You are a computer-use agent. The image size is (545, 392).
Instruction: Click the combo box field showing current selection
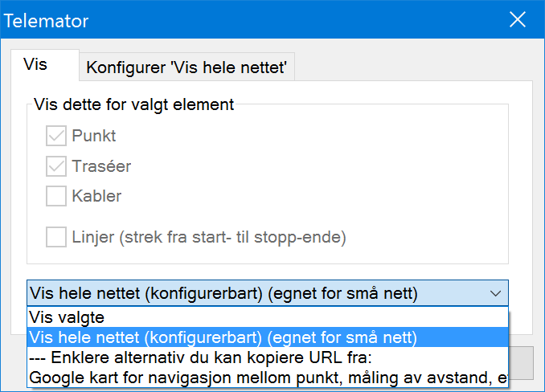[x=268, y=293]
